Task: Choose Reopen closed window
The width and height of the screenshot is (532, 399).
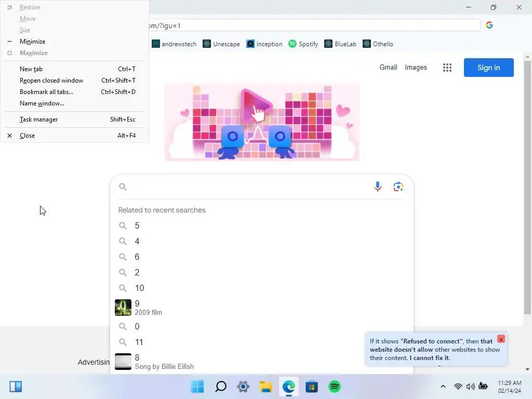Action: (x=74, y=81)
